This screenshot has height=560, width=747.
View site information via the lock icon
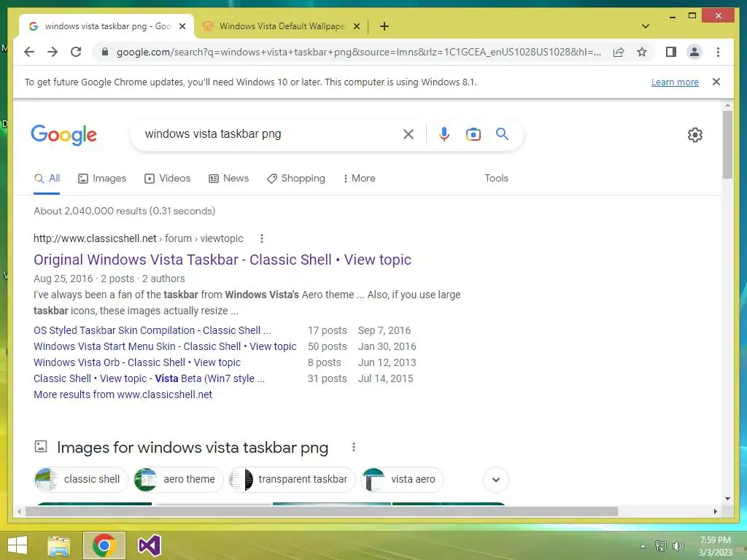(x=105, y=52)
